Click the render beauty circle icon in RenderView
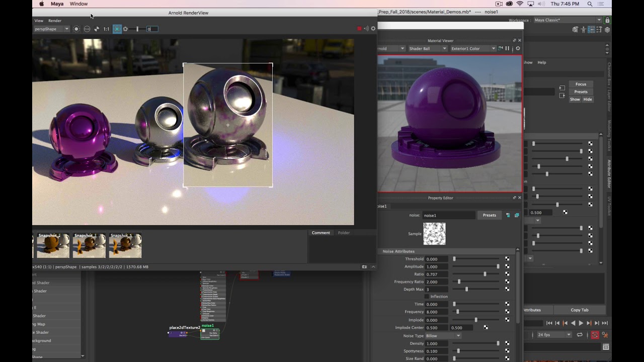The height and width of the screenshot is (362, 644). [76, 29]
